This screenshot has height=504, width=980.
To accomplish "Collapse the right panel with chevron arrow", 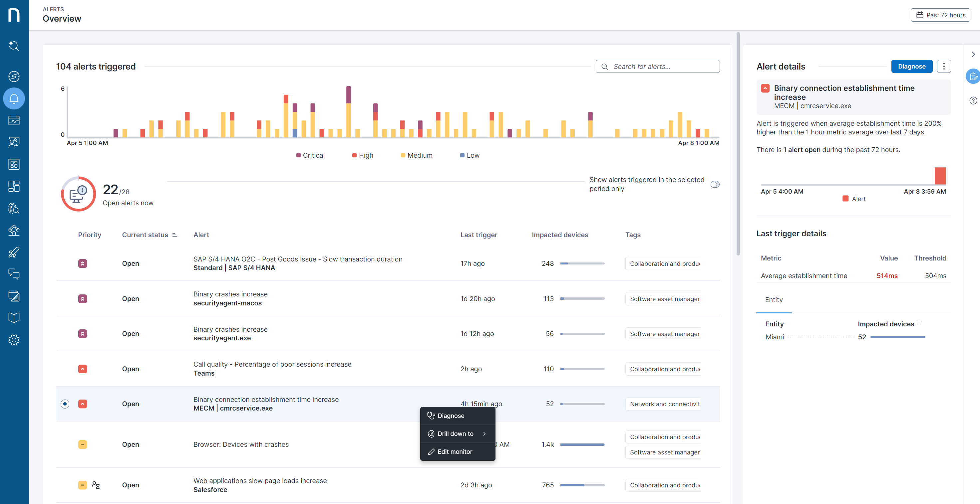I will coord(973,54).
